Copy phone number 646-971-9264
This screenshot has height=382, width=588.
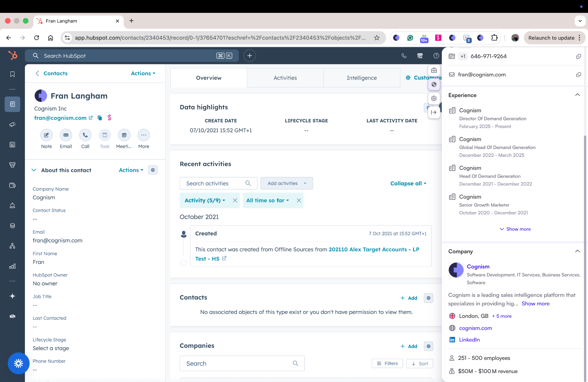578,57
